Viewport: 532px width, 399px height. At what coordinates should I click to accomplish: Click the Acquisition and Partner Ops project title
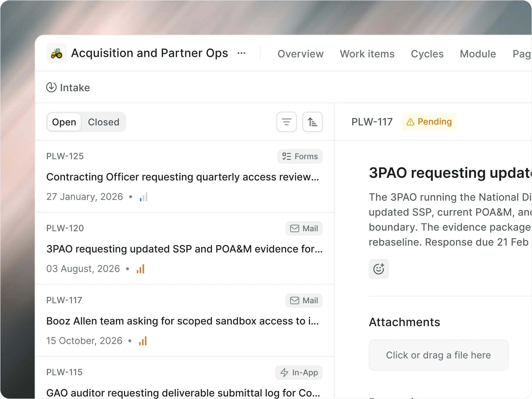point(149,53)
